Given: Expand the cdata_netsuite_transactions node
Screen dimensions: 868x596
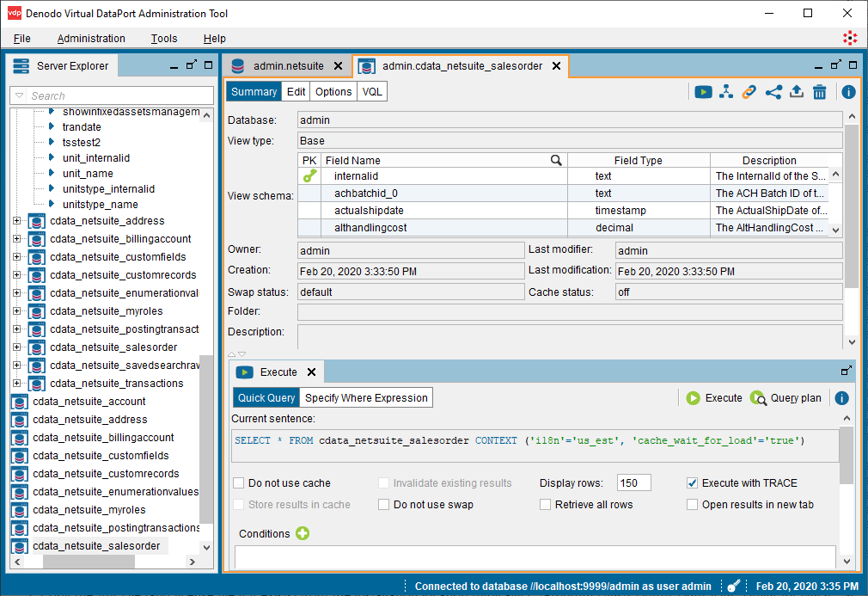Looking at the screenshot, I should click(x=16, y=384).
